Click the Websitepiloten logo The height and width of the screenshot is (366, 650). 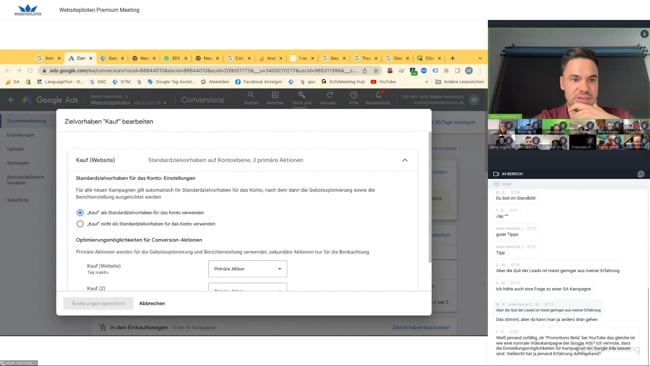coord(28,10)
